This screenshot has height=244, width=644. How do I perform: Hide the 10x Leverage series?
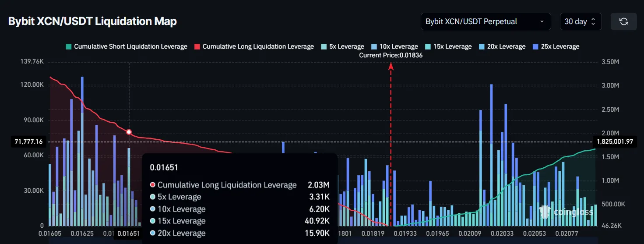[x=394, y=46]
